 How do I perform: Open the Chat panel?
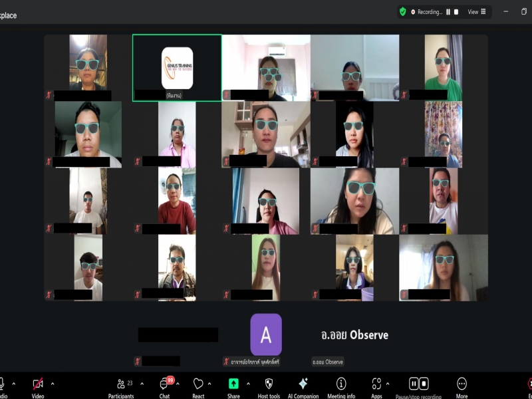click(x=164, y=384)
